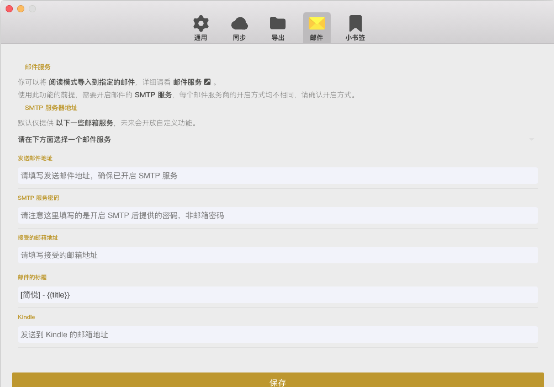Open the 通用 general settings gear icon
The width and height of the screenshot is (554, 387).
click(x=201, y=28)
